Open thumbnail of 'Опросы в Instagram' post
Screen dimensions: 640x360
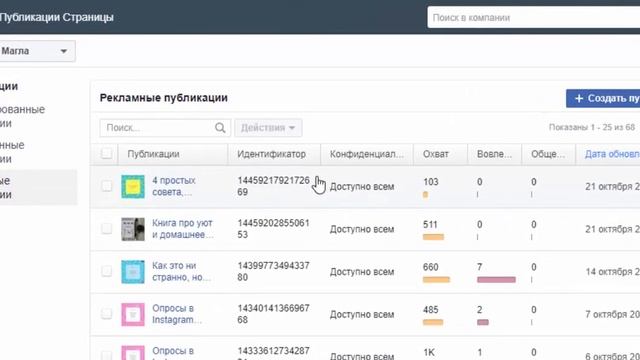pos(133,314)
